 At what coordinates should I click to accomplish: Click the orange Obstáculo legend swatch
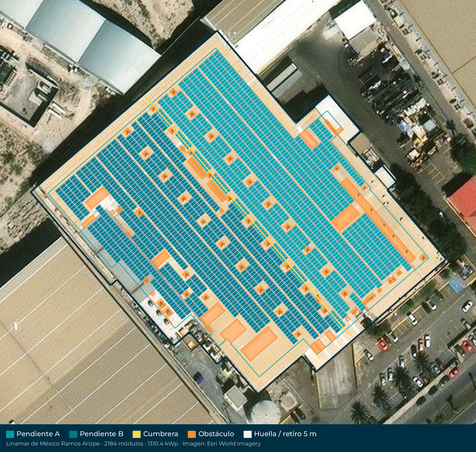click(192, 434)
